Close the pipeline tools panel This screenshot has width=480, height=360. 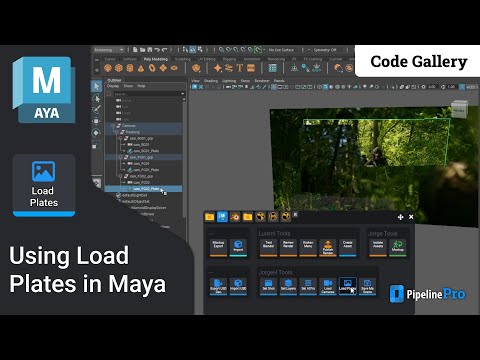coord(411,217)
